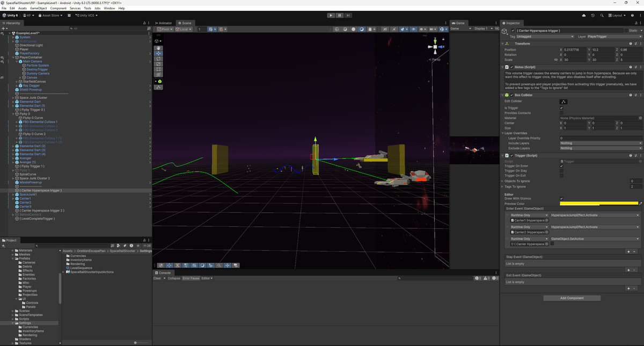Image resolution: width=644 pixels, height=346 pixels.
Task: Select the Transform tool in Scene toolbar
Action: 158,75
